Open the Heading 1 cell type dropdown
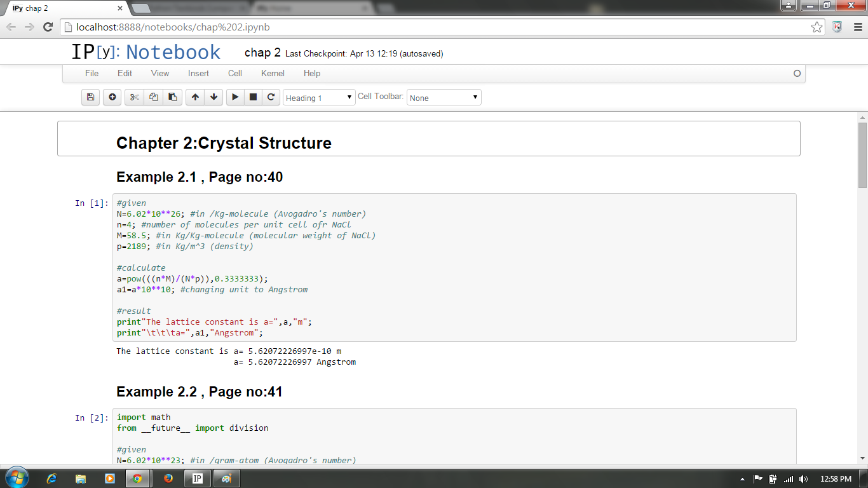Screen dimensions: 868x488 319,98
